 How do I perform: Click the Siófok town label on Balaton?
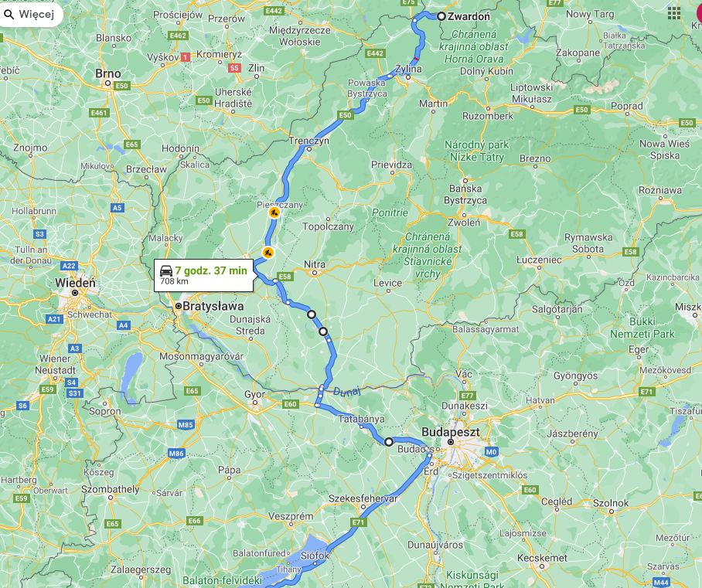[x=315, y=556]
